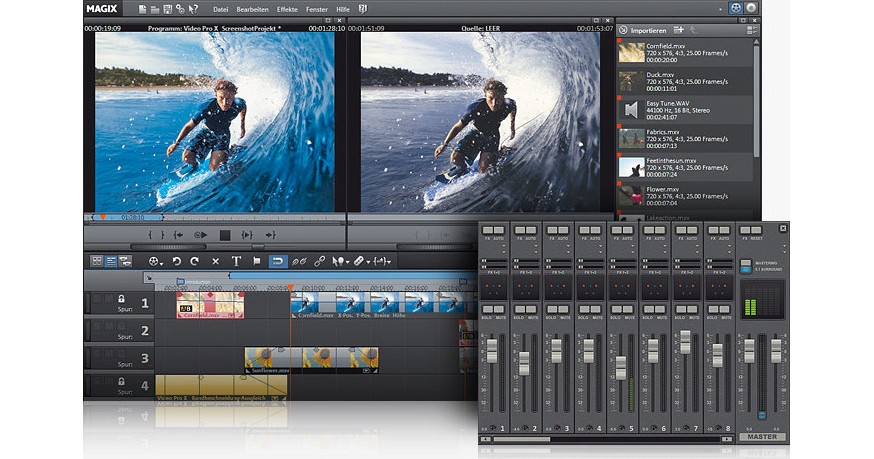Click the RESET button on the master strip
The width and height of the screenshot is (874, 459).
pos(756,230)
